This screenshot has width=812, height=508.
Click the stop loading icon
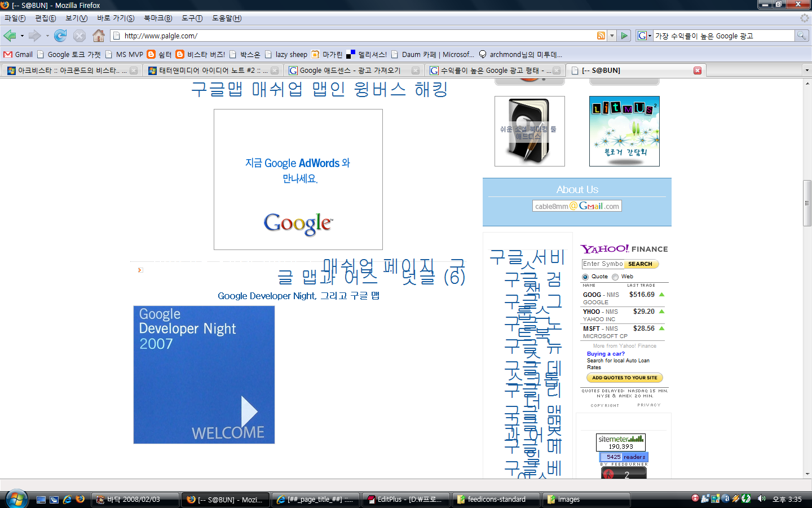coord(80,36)
